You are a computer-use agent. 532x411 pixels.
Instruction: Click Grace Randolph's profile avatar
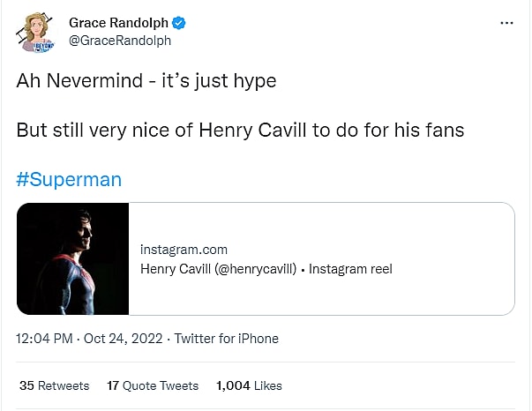[36, 31]
